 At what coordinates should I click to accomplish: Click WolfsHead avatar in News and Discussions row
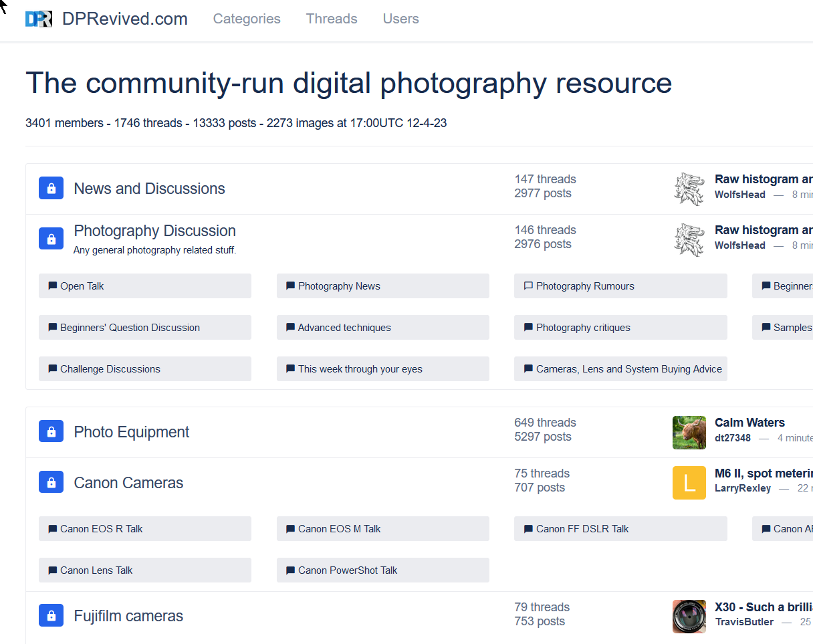click(x=689, y=189)
